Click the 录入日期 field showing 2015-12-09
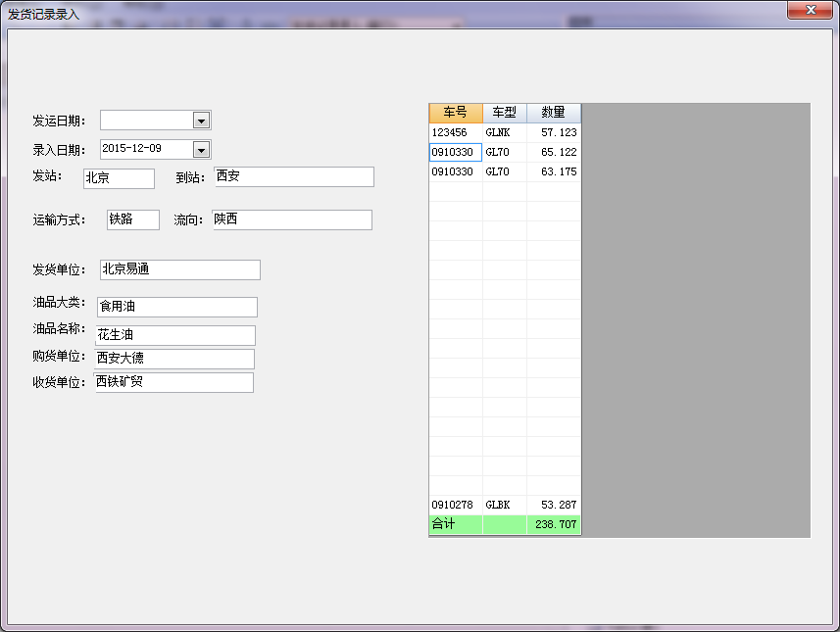Screen dimensions: 840x632 (x=156, y=150)
